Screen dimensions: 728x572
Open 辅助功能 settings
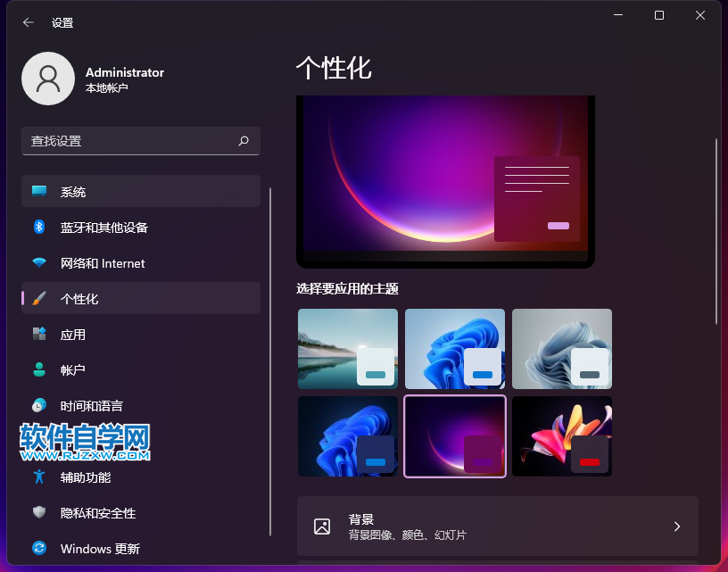[x=141, y=477]
